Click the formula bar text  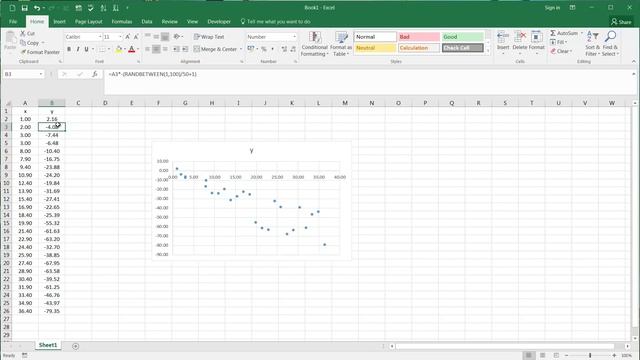(x=153, y=74)
